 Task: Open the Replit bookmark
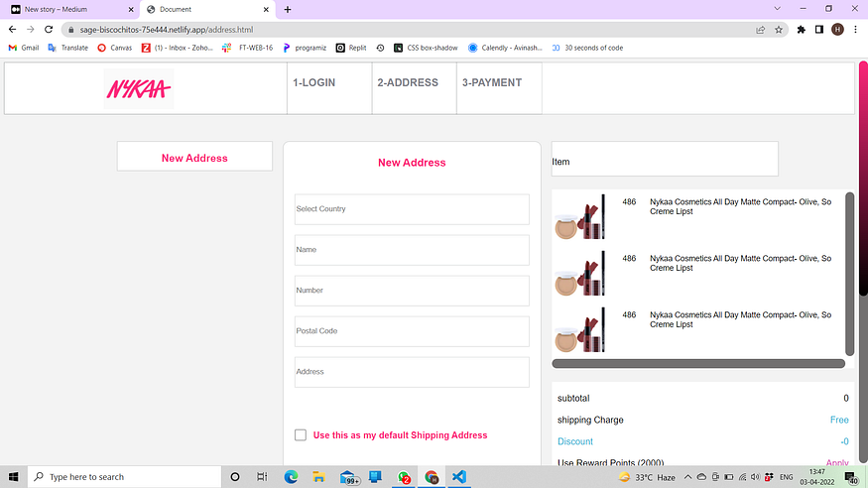tap(351, 48)
